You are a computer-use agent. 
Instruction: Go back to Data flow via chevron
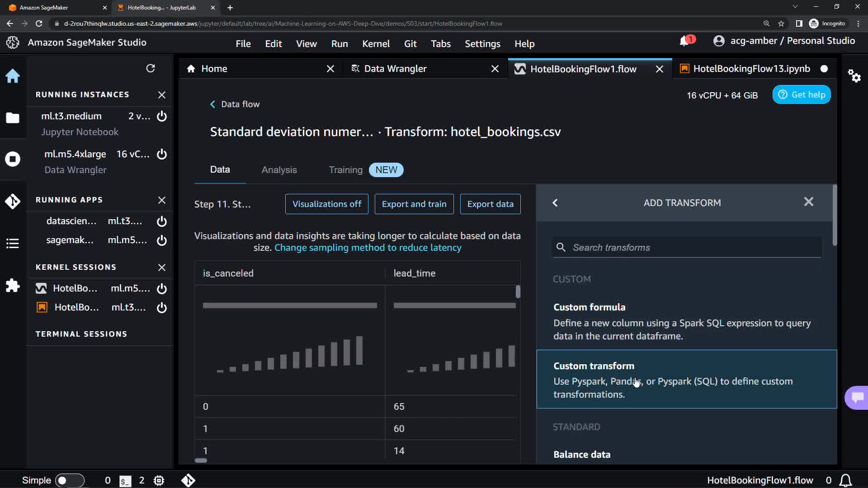[x=212, y=104]
